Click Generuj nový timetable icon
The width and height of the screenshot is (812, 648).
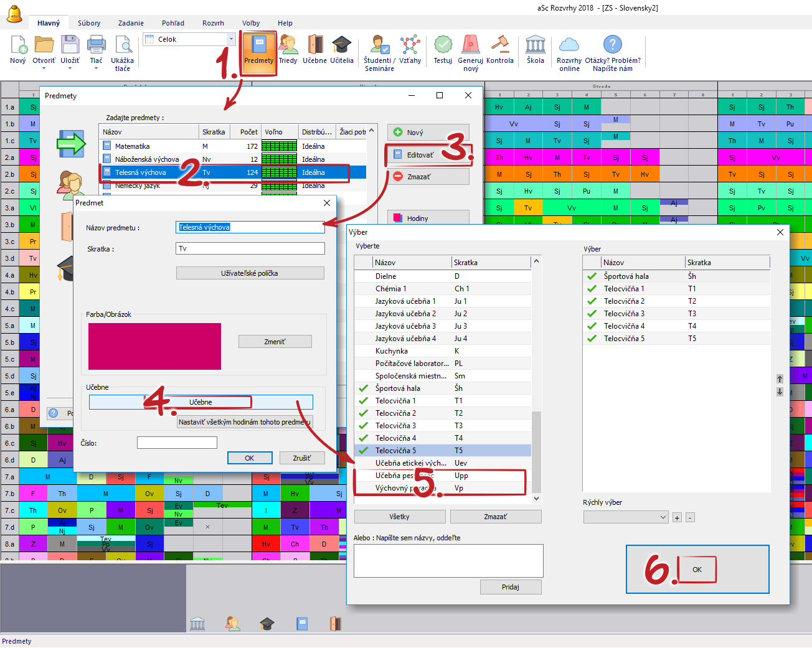[470, 49]
